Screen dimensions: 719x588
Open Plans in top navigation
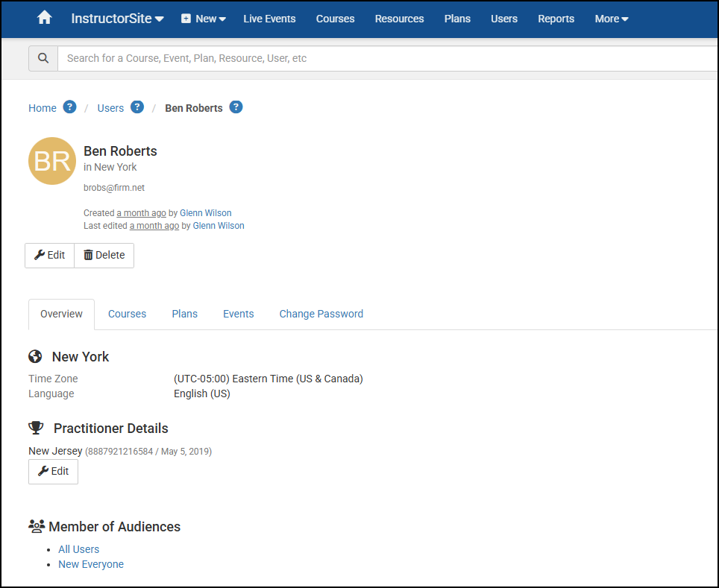[x=457, y=19]
